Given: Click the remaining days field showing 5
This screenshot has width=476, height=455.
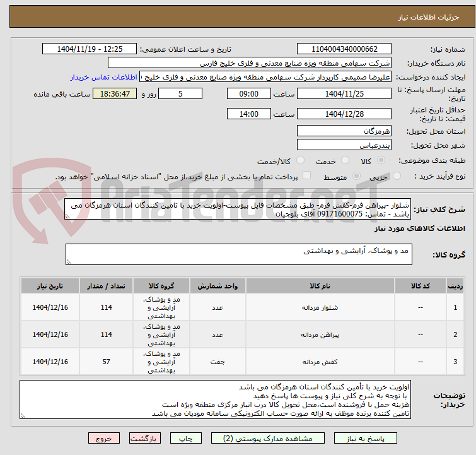Looking at the screenshot, I should click(180, 93).
